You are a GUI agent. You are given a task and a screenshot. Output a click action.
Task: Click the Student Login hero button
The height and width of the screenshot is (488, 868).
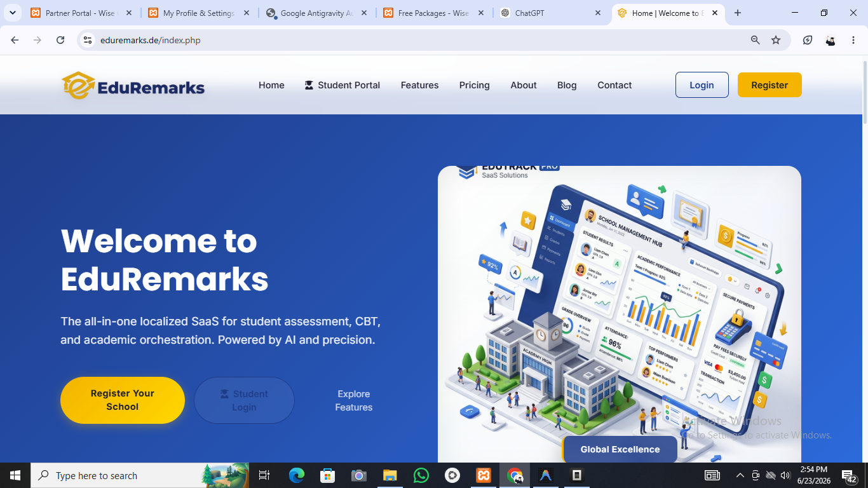[244, 400]
